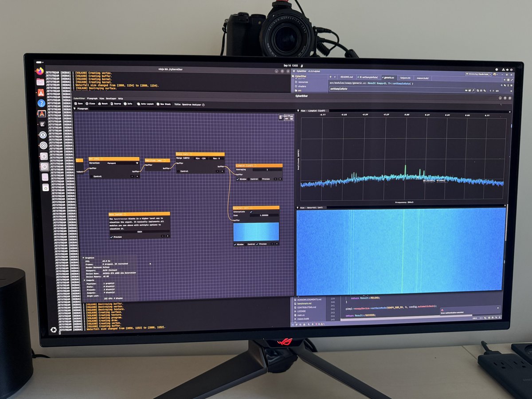Image resolution: width=532 pixels, height=399 pixels.
Task: Click the Edit button in the Note block
Action: tap(140, 231)
